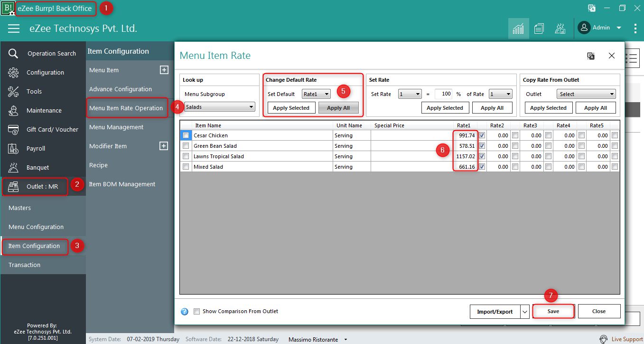Click Apply All under Change Default Rate
Image resolution: width=644 pixels, height=344 pixels.
click(338, 108)
